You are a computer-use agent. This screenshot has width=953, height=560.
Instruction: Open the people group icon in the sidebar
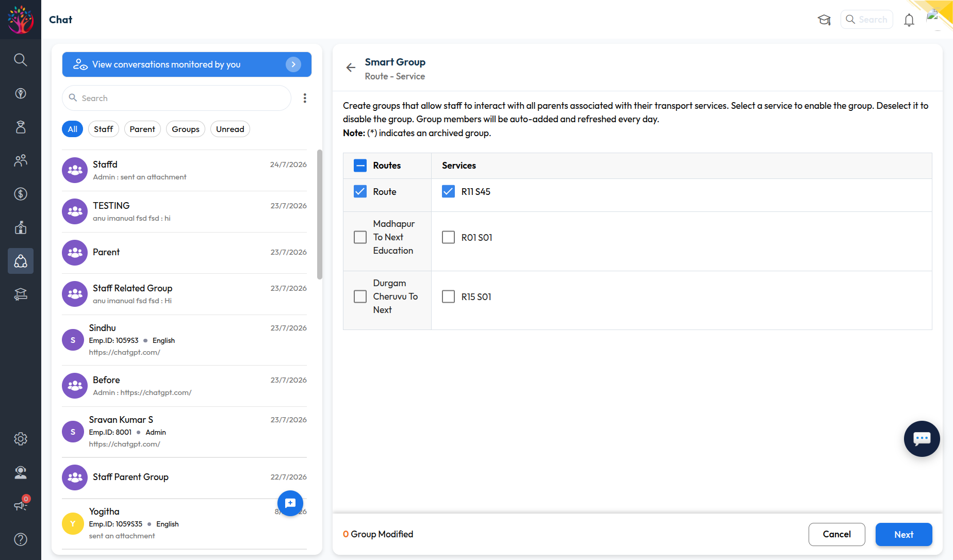(21, 160)
